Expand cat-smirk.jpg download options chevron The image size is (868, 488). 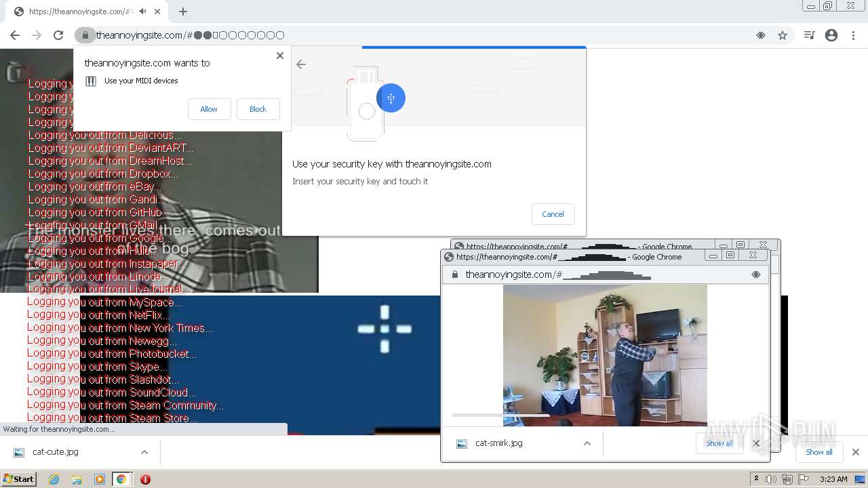(587, 443)
